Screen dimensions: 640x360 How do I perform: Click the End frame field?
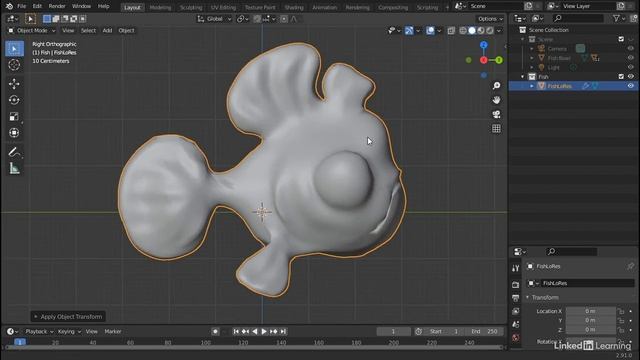click(485, 331)
